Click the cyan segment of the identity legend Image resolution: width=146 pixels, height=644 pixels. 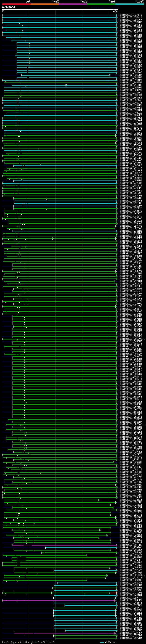click(x=130, y=4)
